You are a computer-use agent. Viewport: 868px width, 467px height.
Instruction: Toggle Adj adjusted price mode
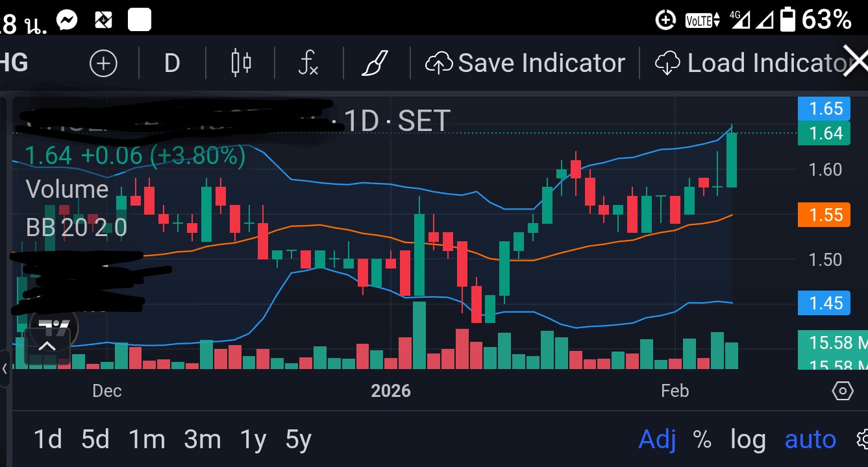point(657,440)
